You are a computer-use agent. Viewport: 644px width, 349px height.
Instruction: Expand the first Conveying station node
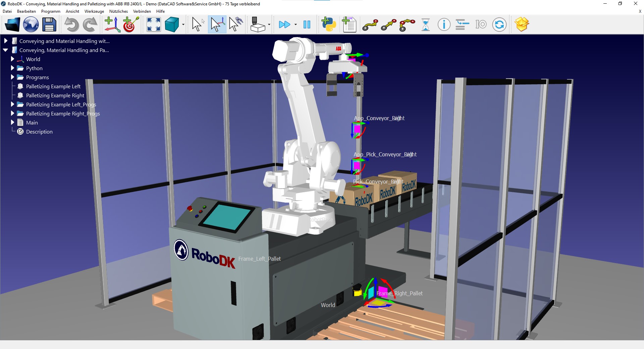(6, 41)
